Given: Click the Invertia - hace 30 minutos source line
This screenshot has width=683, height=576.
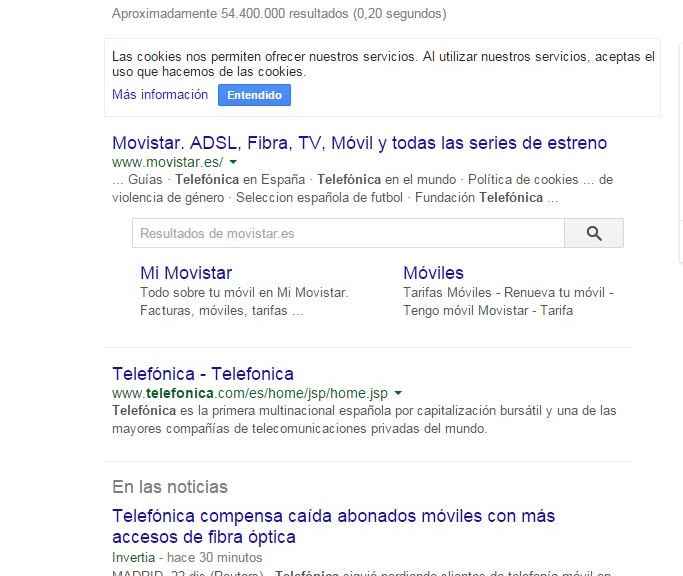Looking at the screenshot, I should pos(187,558).
